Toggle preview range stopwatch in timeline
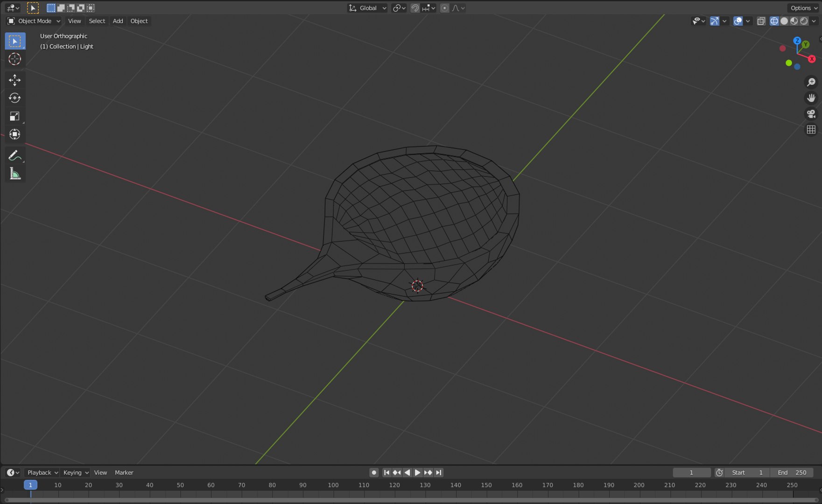Viewport: 822px width, 504px height. click(x=719, y=473)
